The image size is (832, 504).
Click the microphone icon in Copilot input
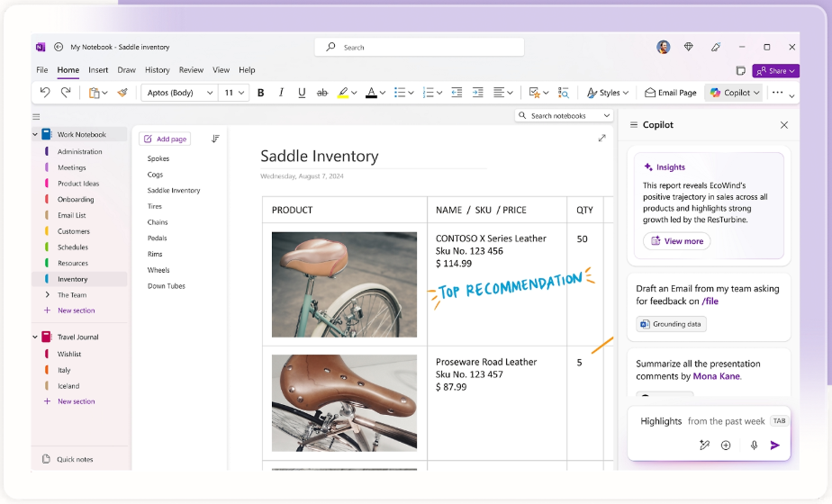pyautogui.click(x=754, y=445)
